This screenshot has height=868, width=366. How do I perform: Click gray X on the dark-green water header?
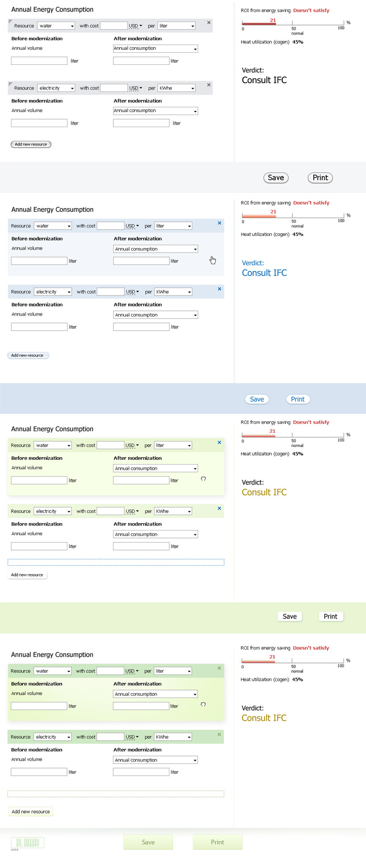pyautogui.click(x=220, y=668)
